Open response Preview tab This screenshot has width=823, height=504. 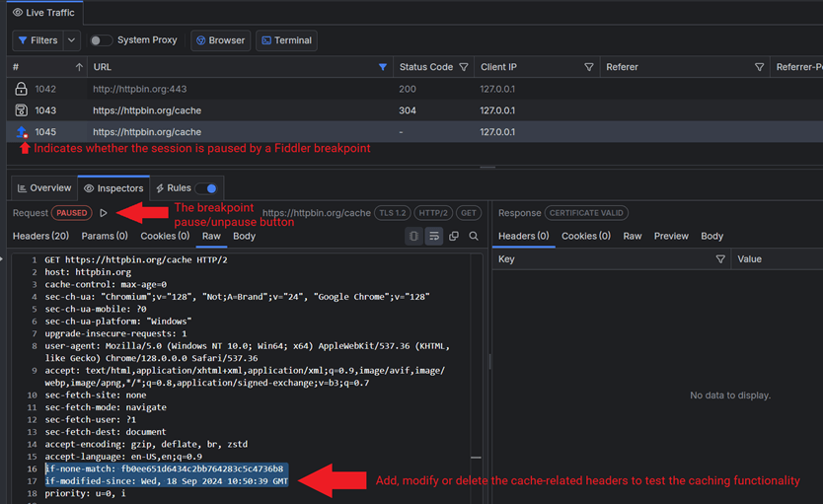(x=671, y=236)
